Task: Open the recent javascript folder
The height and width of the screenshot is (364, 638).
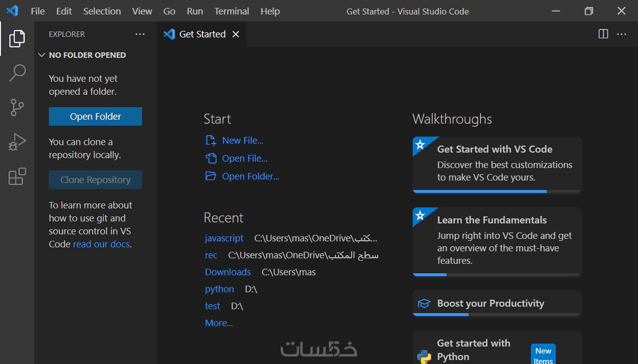Action: coord(224,238)
